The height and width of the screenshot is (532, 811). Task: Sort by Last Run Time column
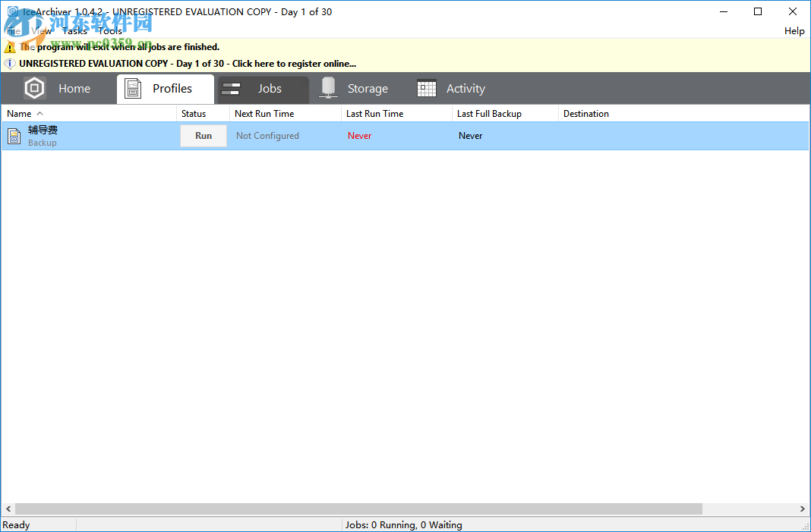(396, 114)
